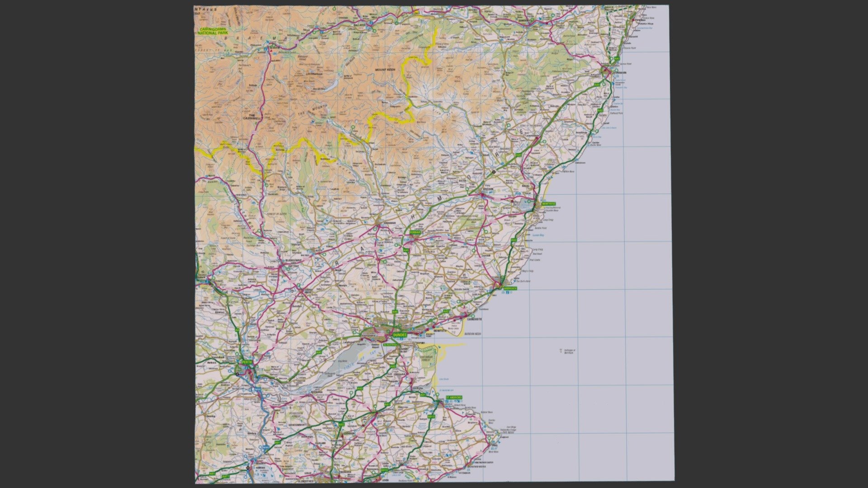The height and width of the screenshot is (488, 868).
Task: Click the Inchcape or Bell Rock label
Action: (569, 351)
